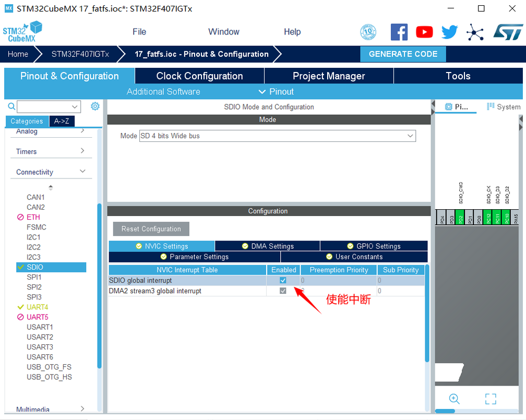Open the DMA Settings tab
The width and height of the screenshot is (526, 420).
267,246
